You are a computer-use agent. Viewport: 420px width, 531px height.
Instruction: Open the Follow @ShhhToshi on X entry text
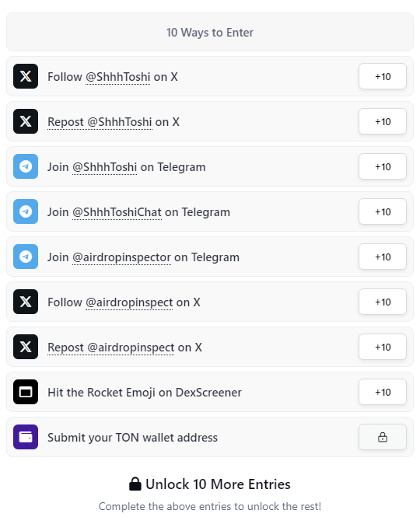[113, 77]
